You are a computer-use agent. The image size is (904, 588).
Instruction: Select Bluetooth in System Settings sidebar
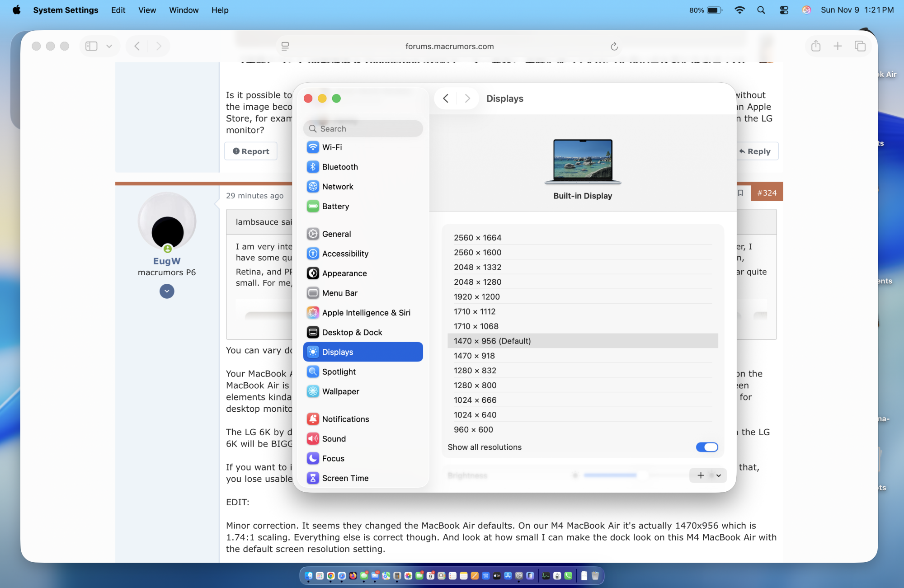tap(339, 166)
